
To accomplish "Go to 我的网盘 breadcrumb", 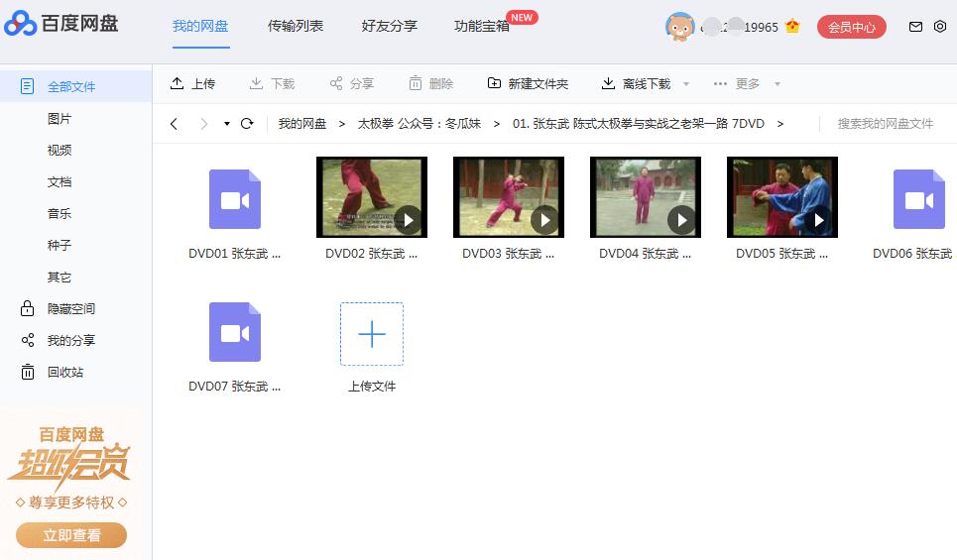I will click(302, 124).
